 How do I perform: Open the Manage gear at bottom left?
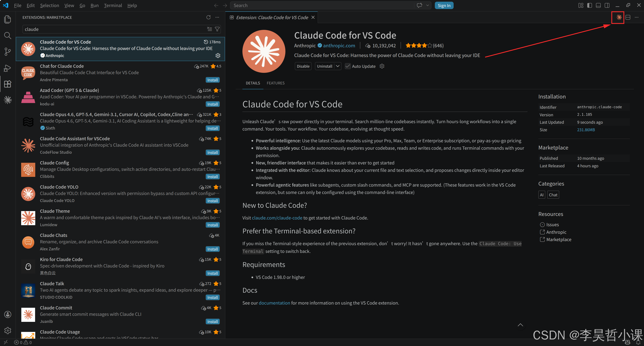[x=8, y=331]
